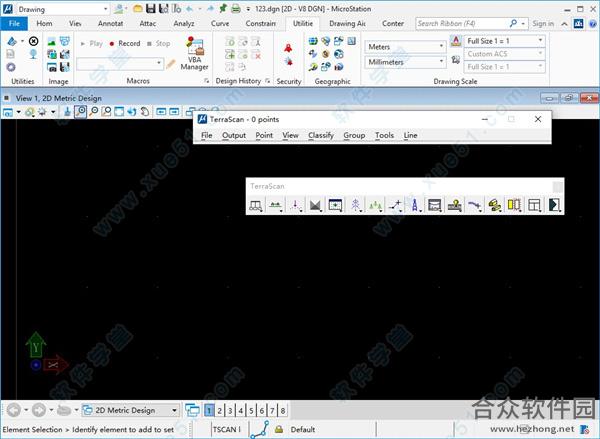Viewport: 600px width, 439px height.
Task: Toggle view window 5 button
Action: tap(251, 411)
